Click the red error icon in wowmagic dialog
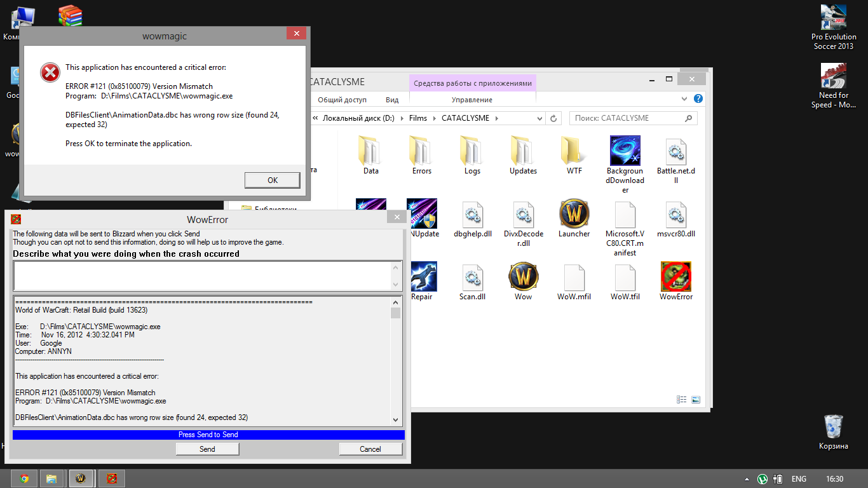 (x=50, y=72)
